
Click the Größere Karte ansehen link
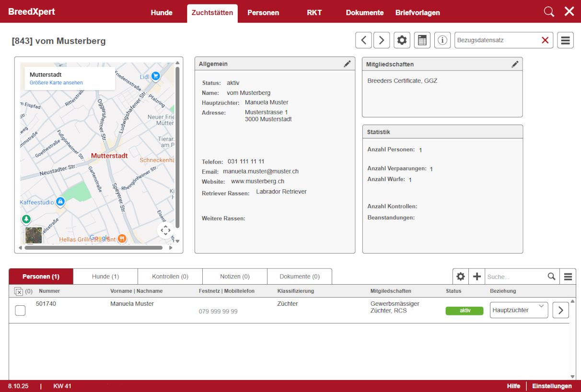pos(56,83)
